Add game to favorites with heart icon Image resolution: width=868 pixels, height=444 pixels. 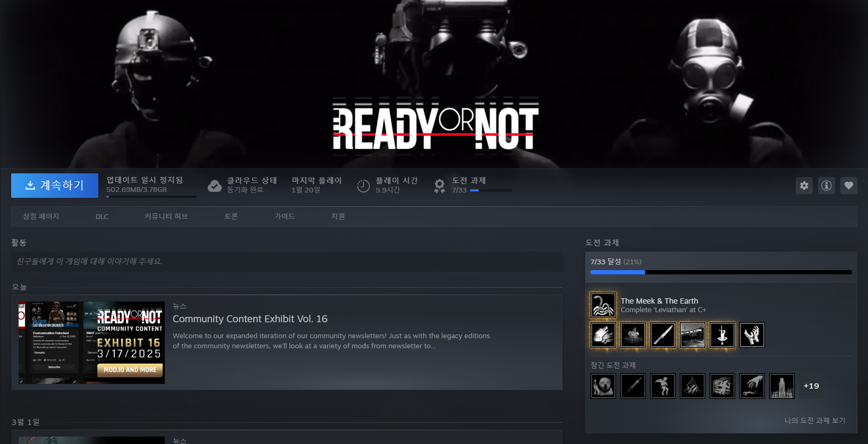click(849, 186)
